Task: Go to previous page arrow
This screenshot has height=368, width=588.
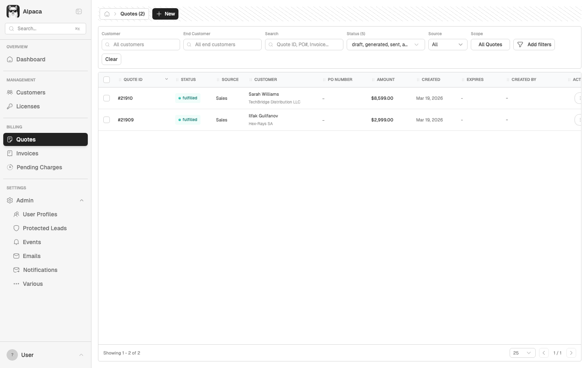Action: [543, 353]
